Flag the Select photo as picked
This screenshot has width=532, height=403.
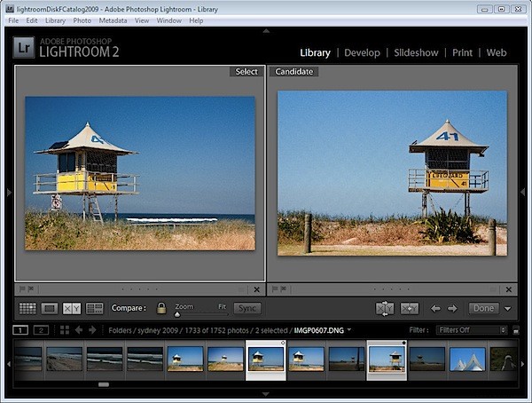point(22,289)
